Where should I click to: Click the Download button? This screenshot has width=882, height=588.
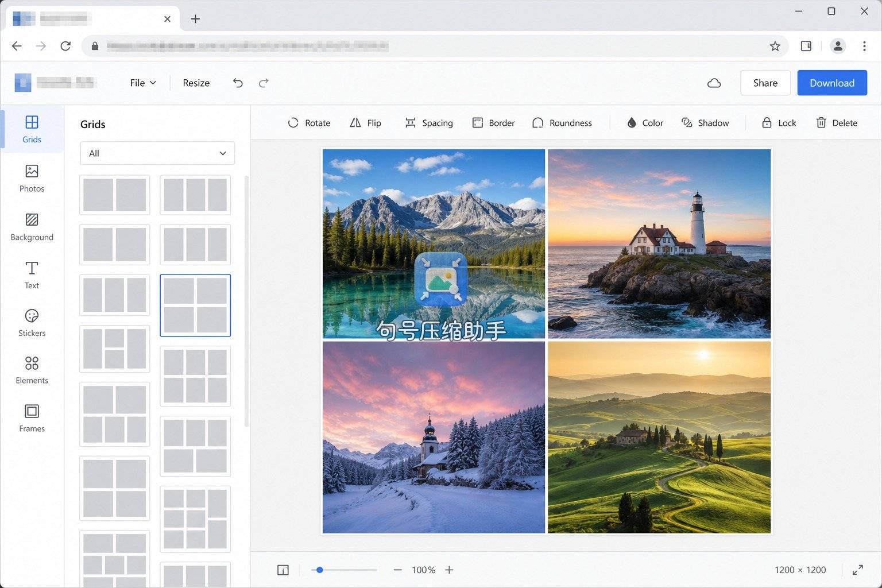(832, 83)
